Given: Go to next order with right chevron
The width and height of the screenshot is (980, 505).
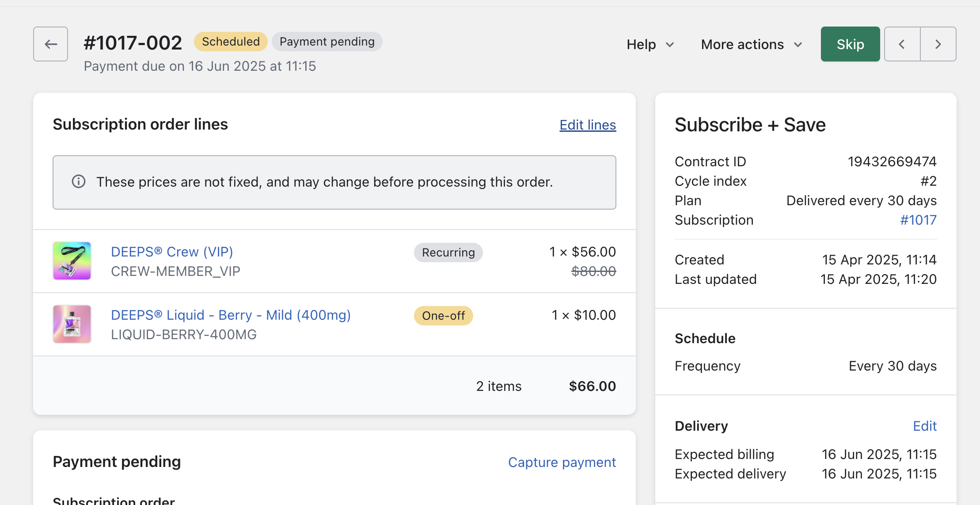Looking at the screenshot, I should [x=938, y=44].
